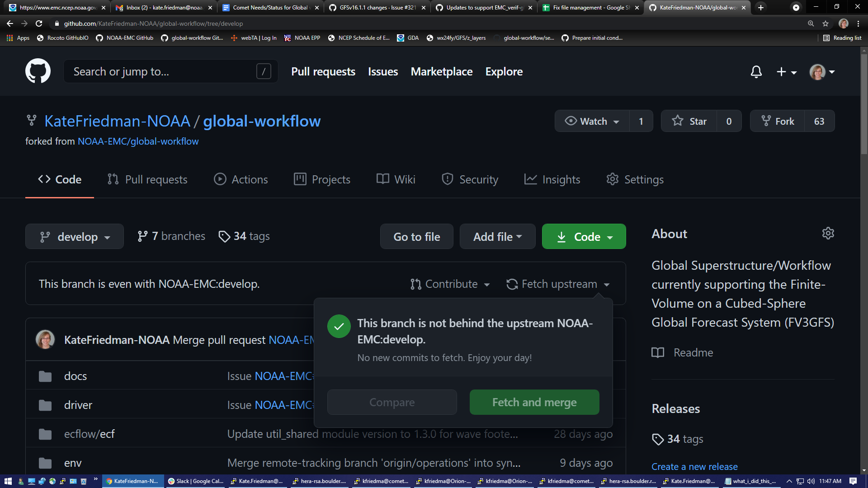
Task: Expand the Contribute dropdown
Action: pyautogui.click(x=450, y=284)
